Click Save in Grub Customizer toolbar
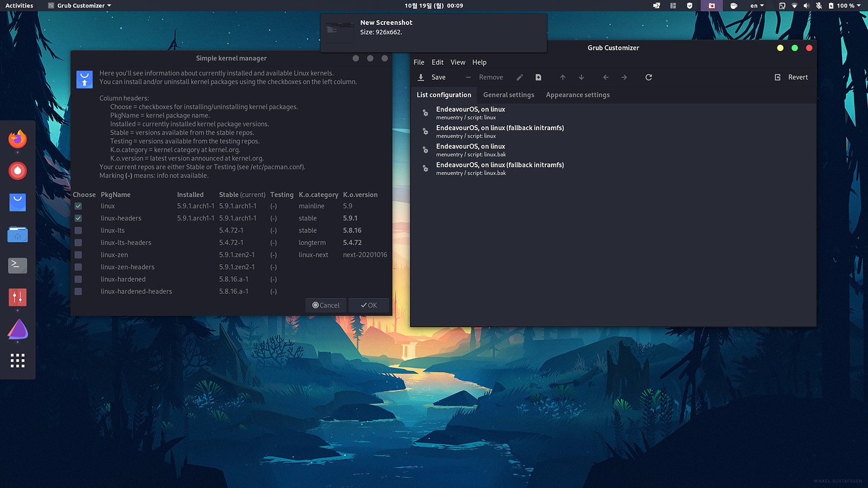868x488 pixels. 431,77
